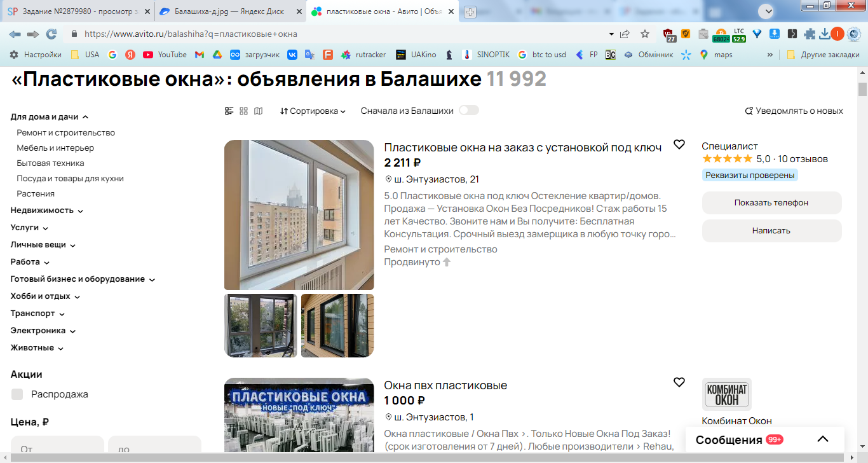This screenshot has width=868, height=463.
Task: Show listings on the map icon
Action: tap(258, 111)
